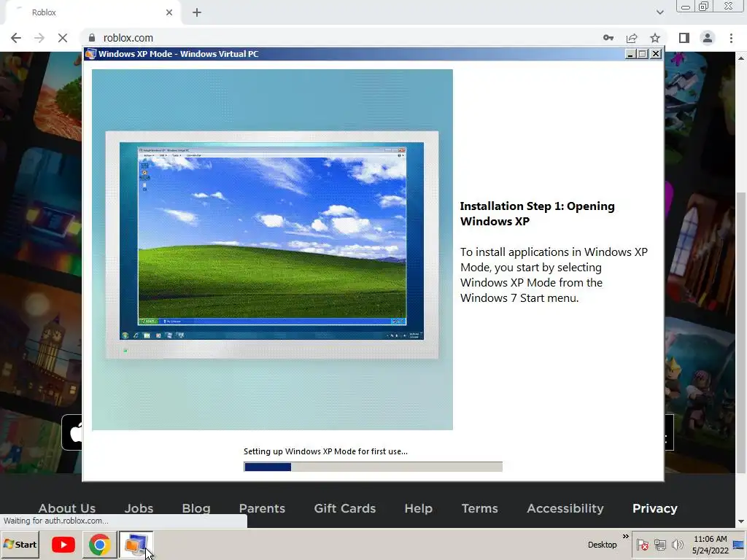The image size is (747, 560).
Task: Click the setup progress bar
Action: tap(373, 467)
